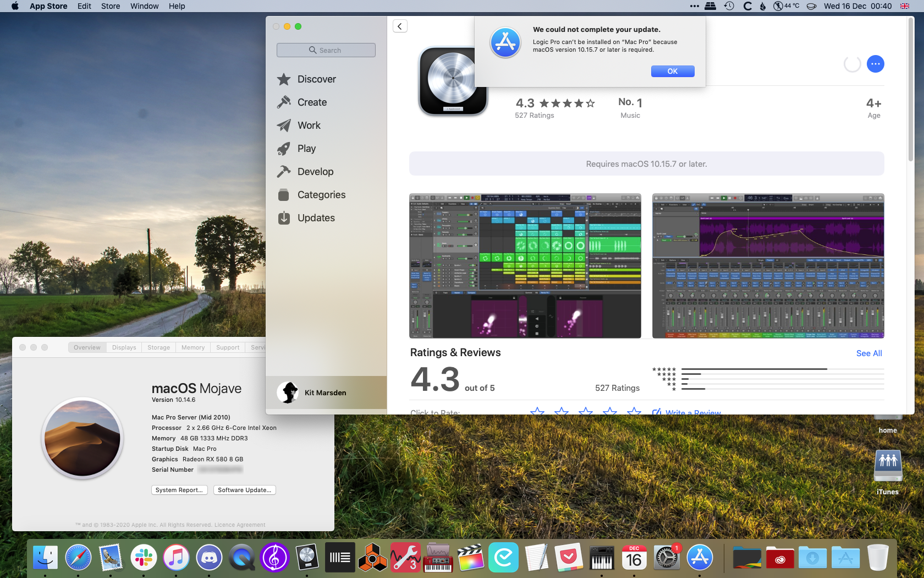
Task: Open Pocket app in the Dock
Action: pos(569,558)
